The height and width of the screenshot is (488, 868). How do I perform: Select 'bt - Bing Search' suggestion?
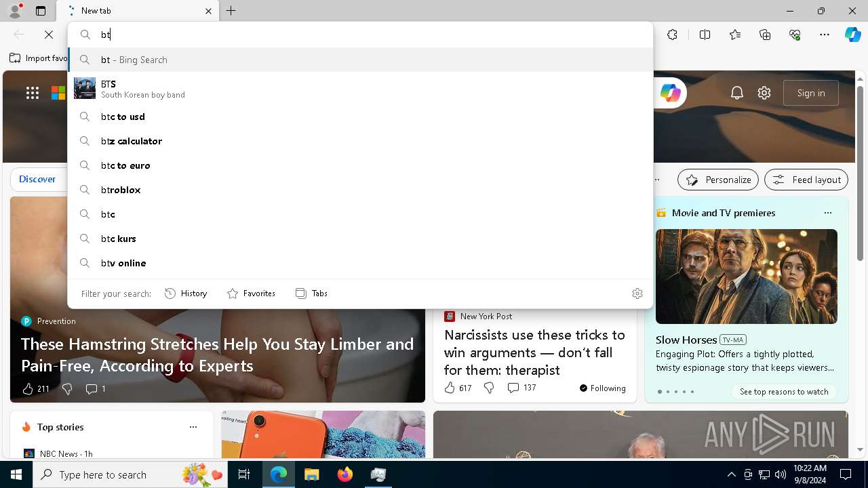[x=360, y=60]
